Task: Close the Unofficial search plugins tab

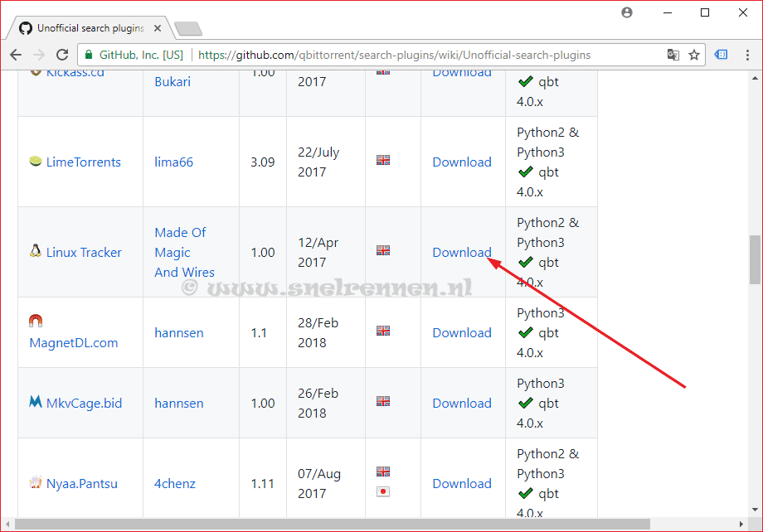Action: [158, 28]
